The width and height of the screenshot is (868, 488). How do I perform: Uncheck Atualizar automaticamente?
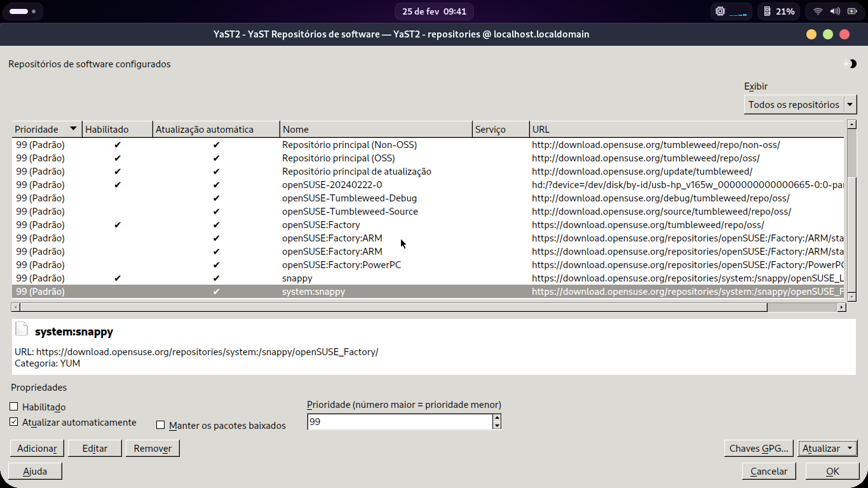pyautogui.click(x=14, y=422)
